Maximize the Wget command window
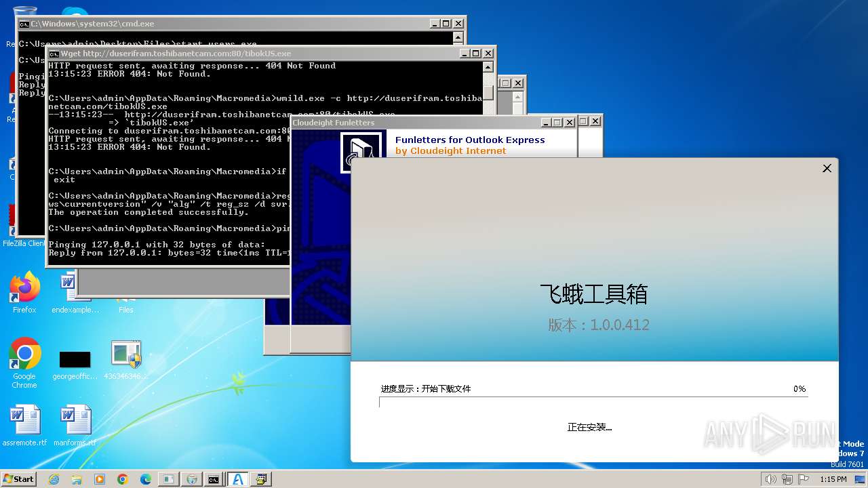The width and height of the screenshot is (868, 488). (476, 54)
